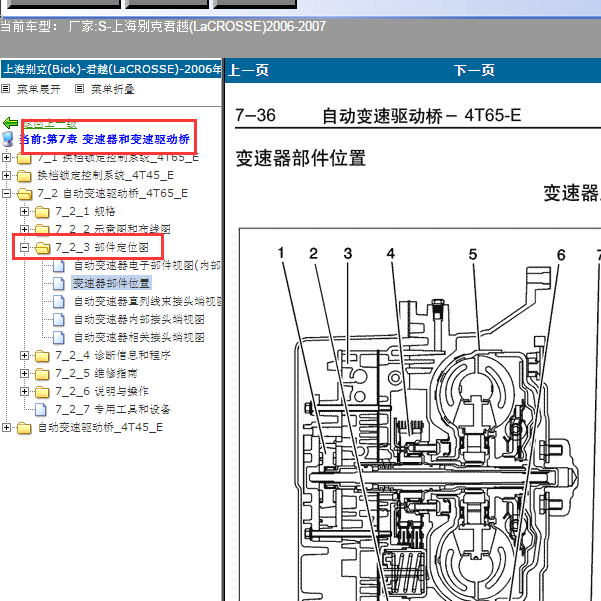Expand the 7_2_1 规格 node
601x601 pixels.
pos(24,211)
